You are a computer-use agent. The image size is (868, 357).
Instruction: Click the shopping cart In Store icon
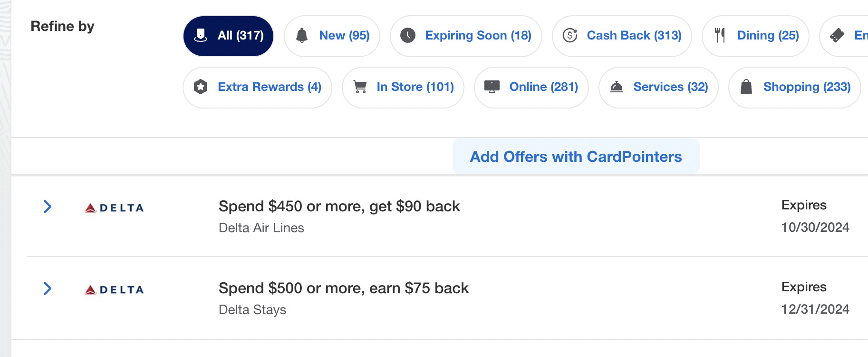click(x=360, y=87)
